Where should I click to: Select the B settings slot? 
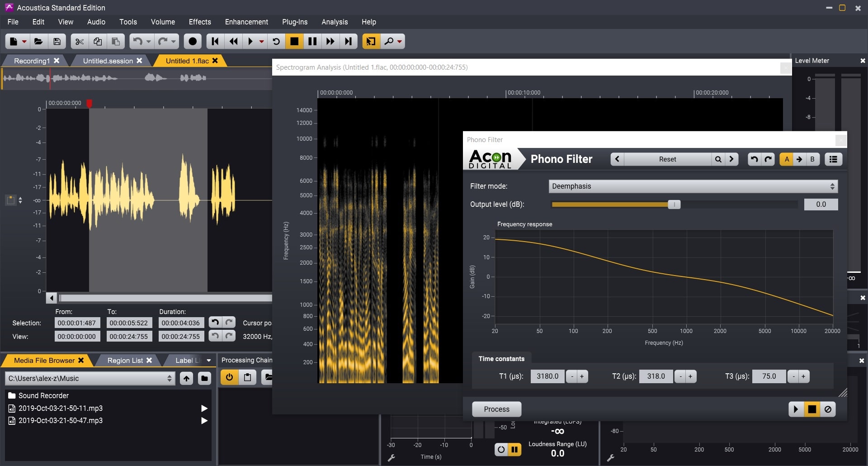point(812,159)
